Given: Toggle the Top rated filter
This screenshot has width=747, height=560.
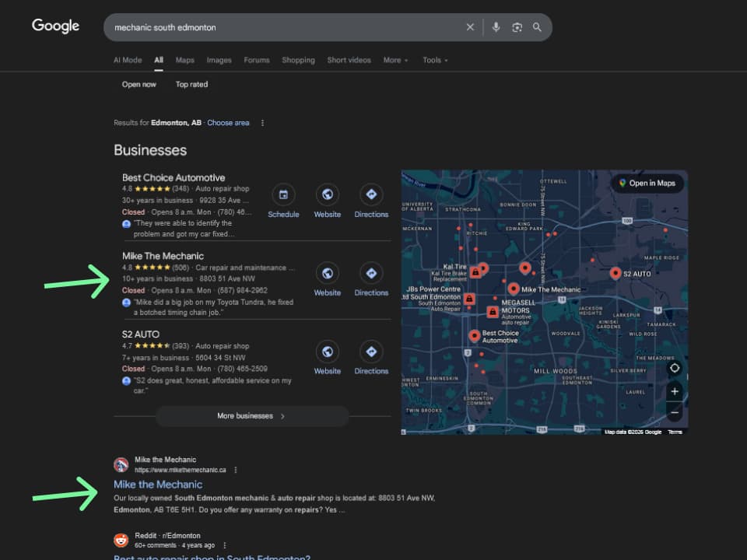Looking at the screenshot, I should (191, 84).
